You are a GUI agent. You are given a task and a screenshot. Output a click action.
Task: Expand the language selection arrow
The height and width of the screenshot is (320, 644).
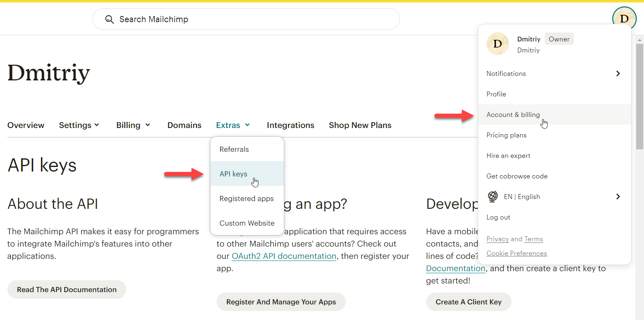(x=618, y=197)
